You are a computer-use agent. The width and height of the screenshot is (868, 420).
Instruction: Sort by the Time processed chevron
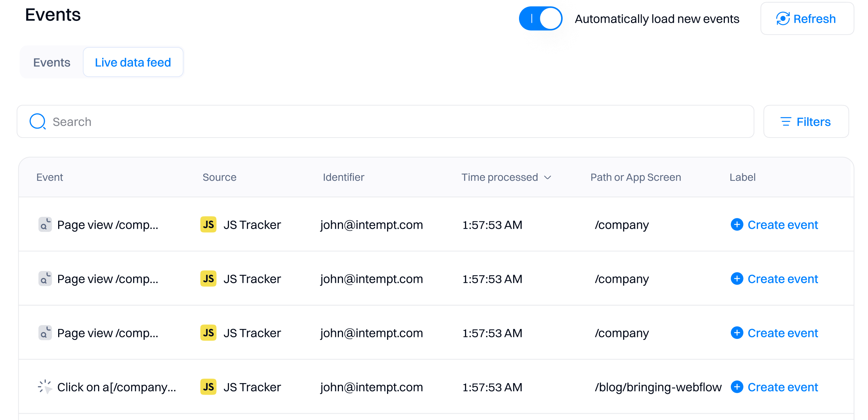547,177
